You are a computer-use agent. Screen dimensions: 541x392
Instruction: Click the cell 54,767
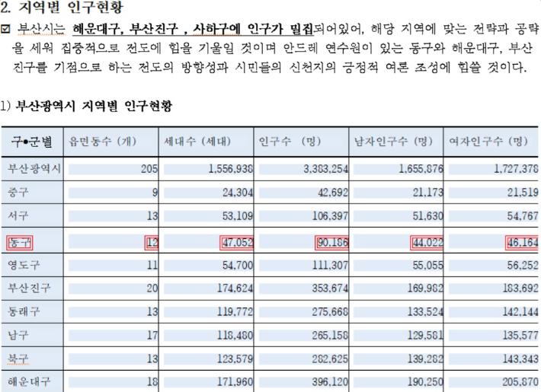click(523, 216)
